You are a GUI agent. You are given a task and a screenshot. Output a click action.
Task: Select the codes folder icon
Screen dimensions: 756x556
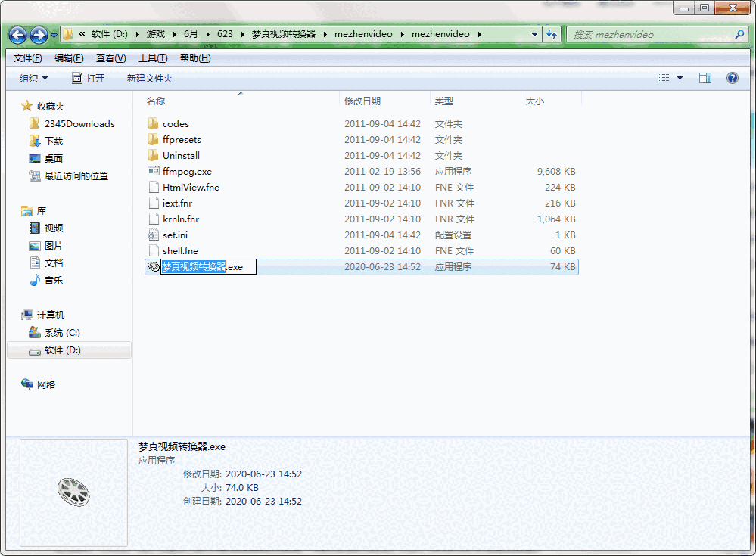(154, 123)
